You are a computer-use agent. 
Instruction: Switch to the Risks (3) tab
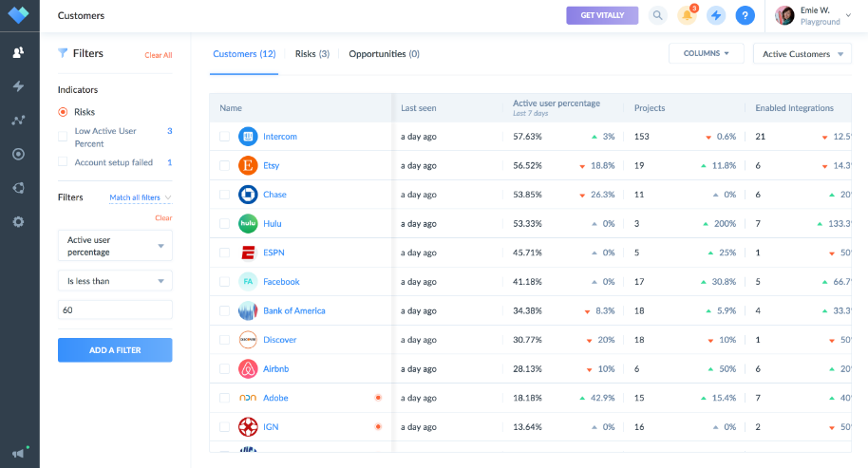pos(311,54)
